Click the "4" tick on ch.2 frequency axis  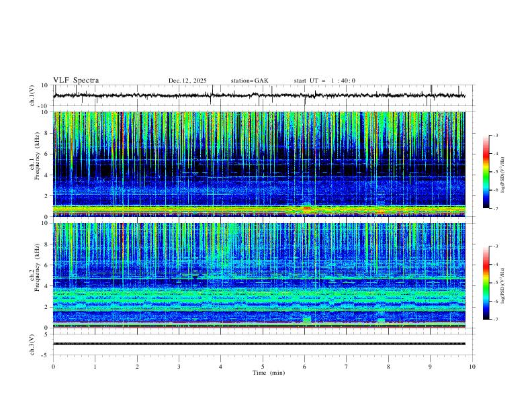coord(47,286)
